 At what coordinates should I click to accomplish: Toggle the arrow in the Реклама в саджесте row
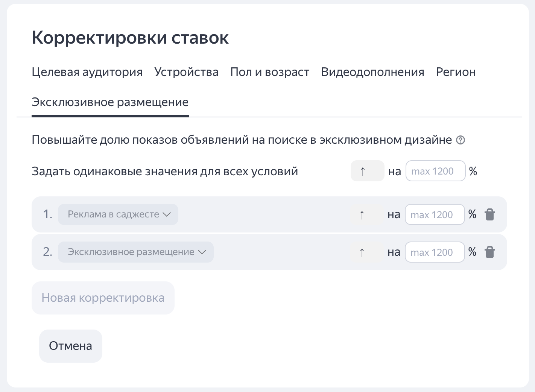click(362, 215)
